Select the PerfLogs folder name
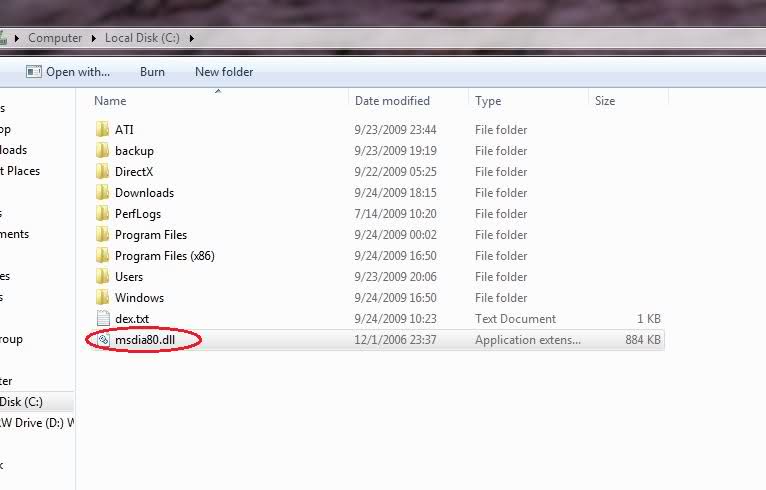The image size is (766, 490). pos(138,213)
